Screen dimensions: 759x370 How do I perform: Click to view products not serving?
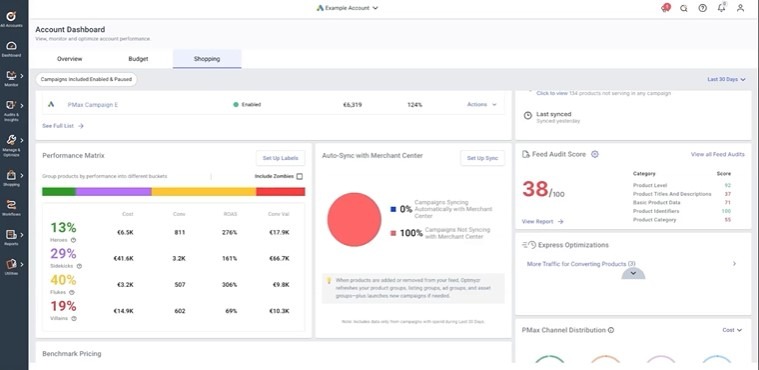click(x=552, y=93)
